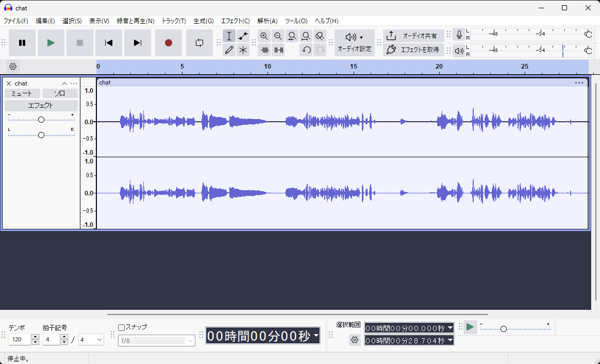Open chat track panel options menu
Image resolution: width=600 pixels, height=364 pixels.
point(74,84)
